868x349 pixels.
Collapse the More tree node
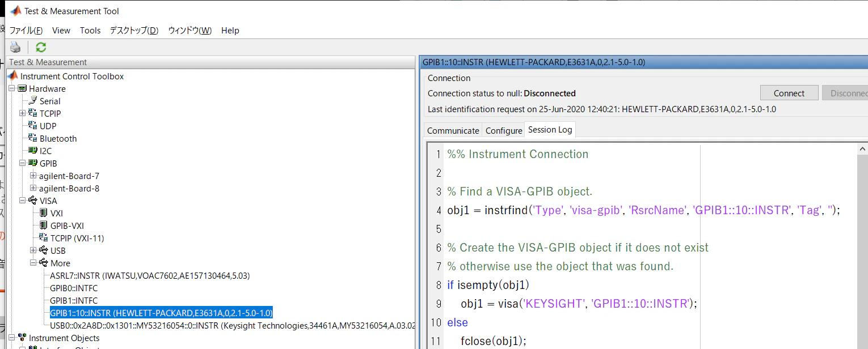pos(33,263)
